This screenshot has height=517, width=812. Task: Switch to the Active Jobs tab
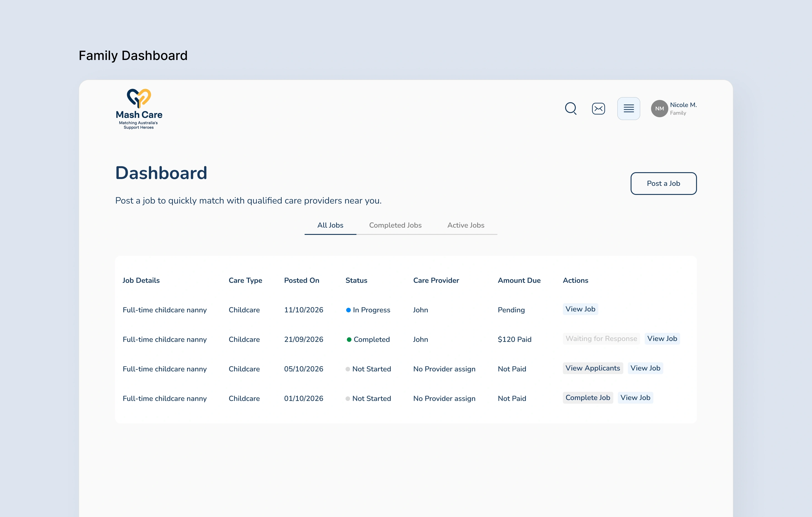[x=466, y=225]
